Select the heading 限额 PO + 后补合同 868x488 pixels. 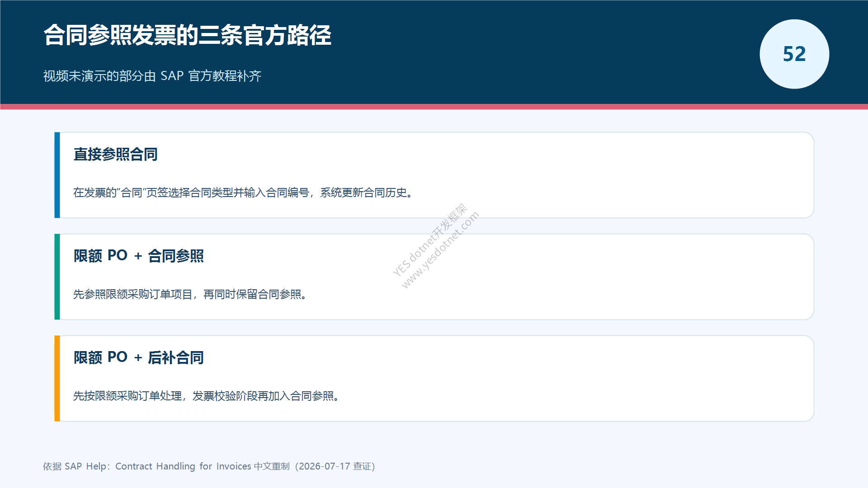coord(139,358)
